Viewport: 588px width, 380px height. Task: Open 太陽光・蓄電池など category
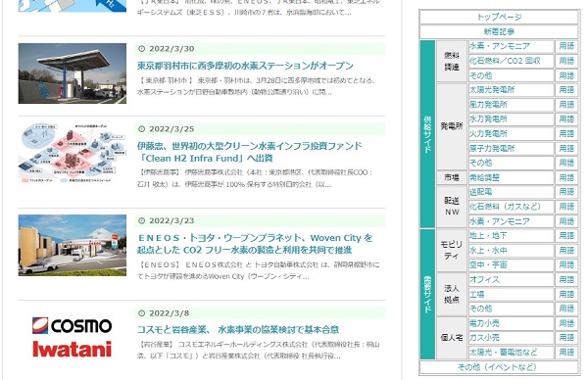[504, 353]
